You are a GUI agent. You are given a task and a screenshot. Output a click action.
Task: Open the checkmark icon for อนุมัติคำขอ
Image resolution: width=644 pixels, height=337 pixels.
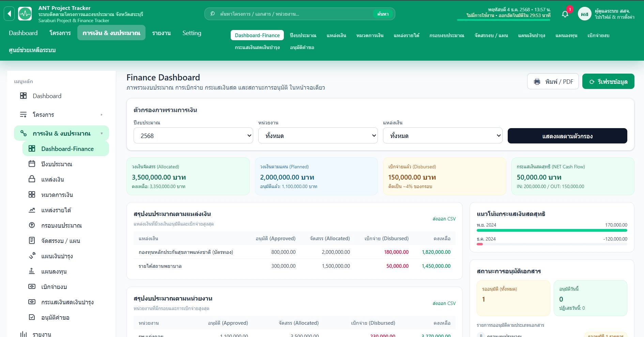coord(32,317)
